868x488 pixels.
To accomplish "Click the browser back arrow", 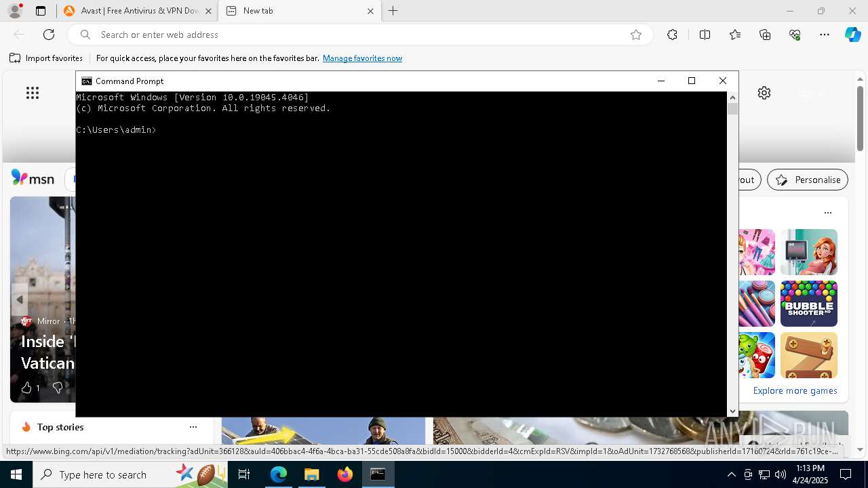I will pos(19,35).
